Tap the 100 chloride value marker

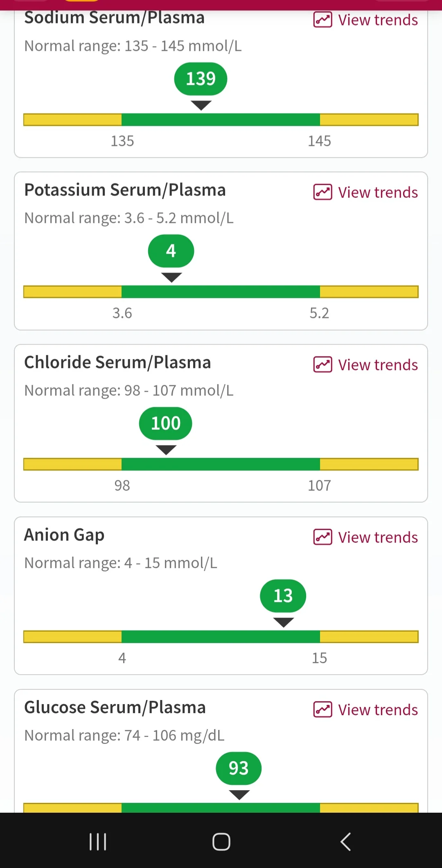[166, 423]
